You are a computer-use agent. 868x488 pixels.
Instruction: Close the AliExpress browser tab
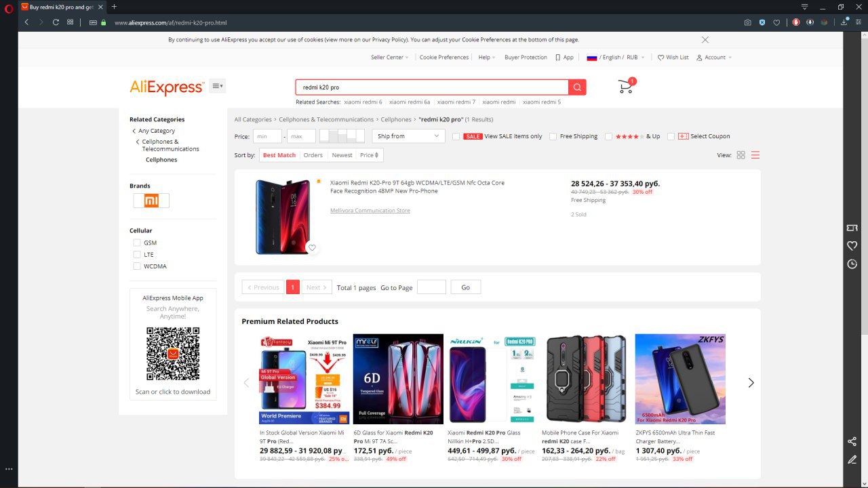coord(100,7)
